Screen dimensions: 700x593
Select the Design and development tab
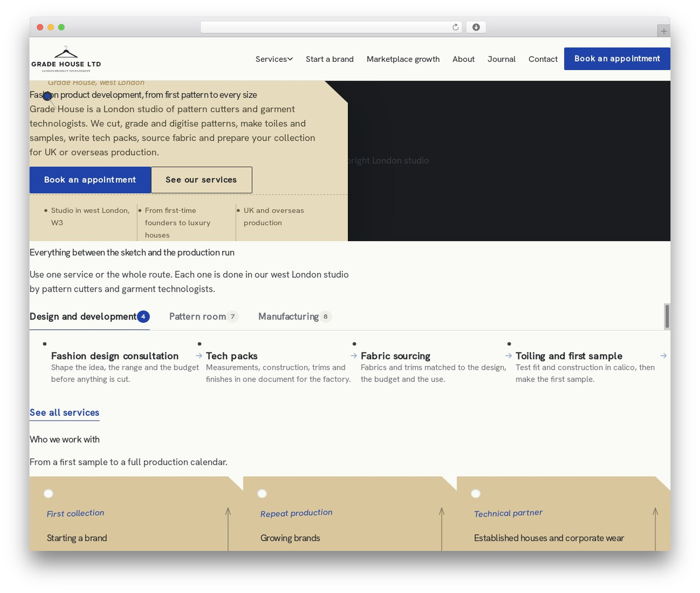tap(90, 317)
